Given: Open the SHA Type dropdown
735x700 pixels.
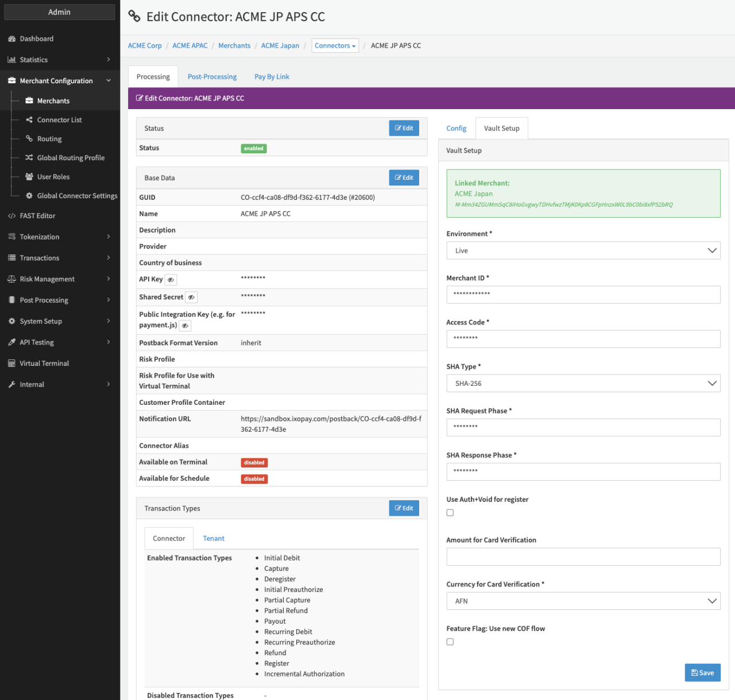Looking at the screenshot, I should (583, 384).
